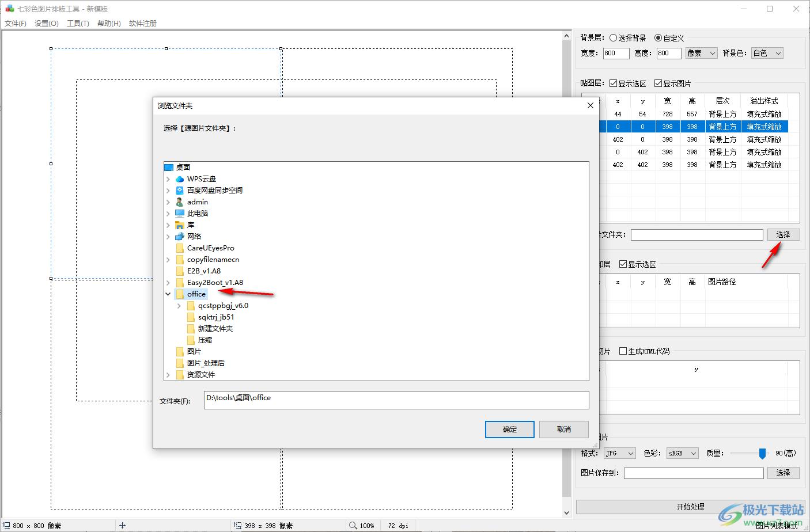Toggle the 显示图片 checkbox
810x532 pixels.
click(658, 83)
